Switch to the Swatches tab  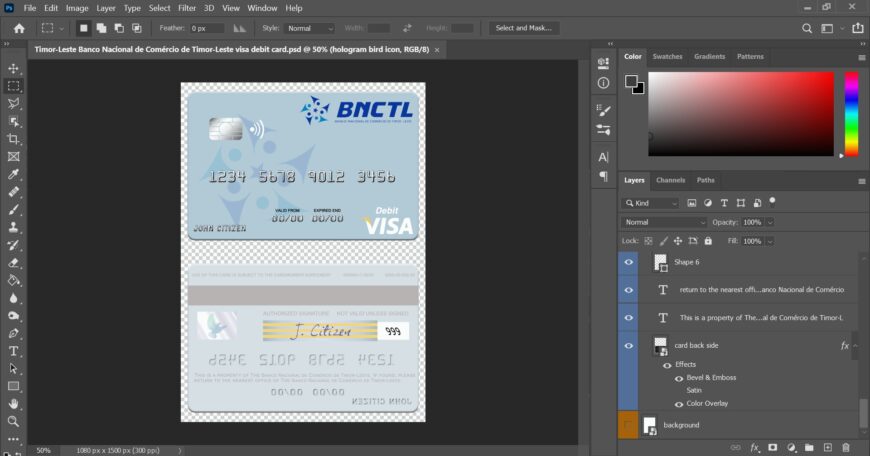point(667,57)
